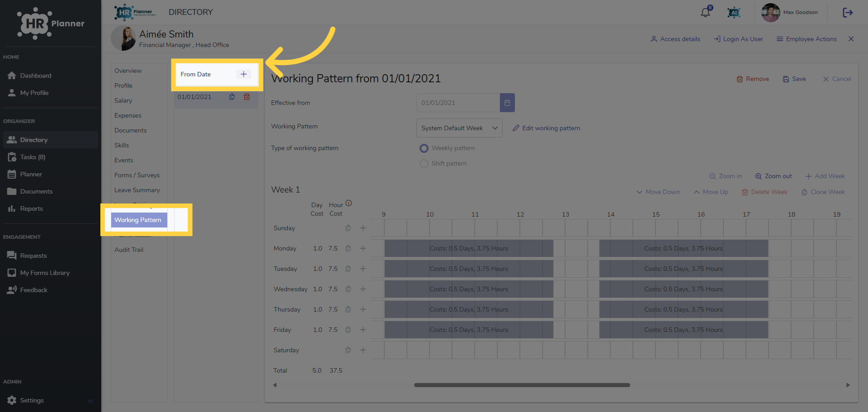The height and width of the screenshot is (412, 868).
Task: Open the Effective from calendar picker
Action: click(507, 103)
